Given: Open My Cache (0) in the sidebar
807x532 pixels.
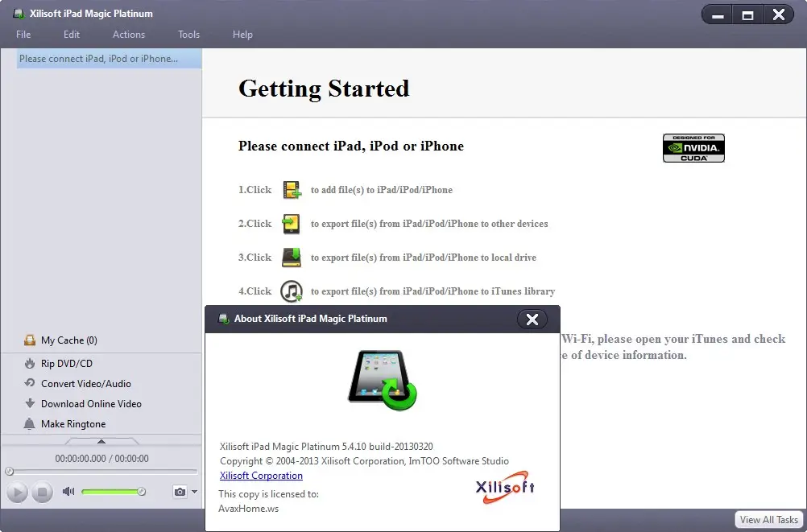Looking at the screenshot, I should point(69,340).
